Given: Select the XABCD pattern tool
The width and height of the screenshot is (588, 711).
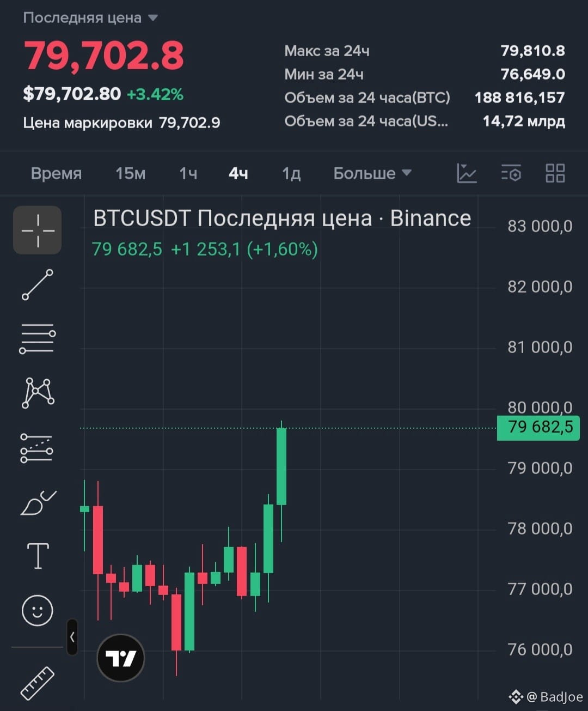Looking at the screenshot, I should coord(38,392).
